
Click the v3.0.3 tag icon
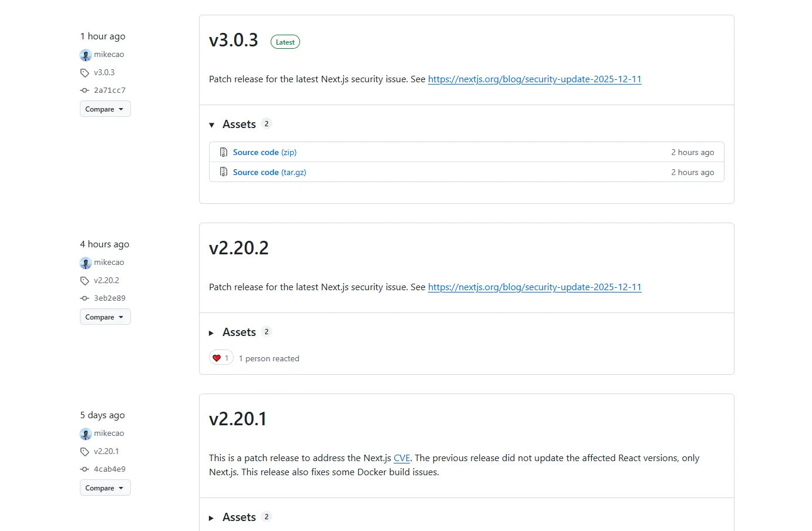[x=85, y=73]
